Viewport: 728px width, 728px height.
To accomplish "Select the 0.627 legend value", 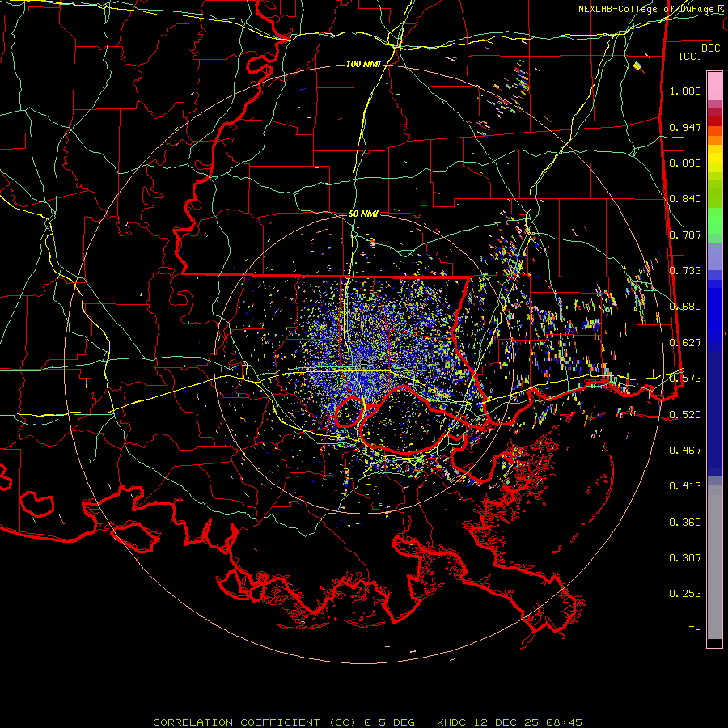I will click(685, 343).
